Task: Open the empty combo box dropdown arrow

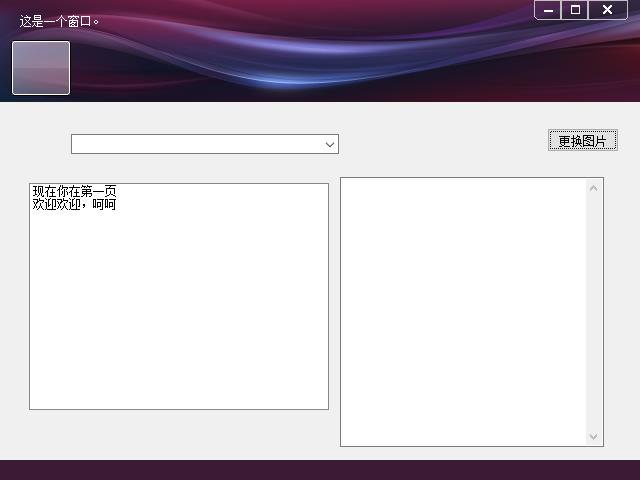Action: [x=330, y=144]
